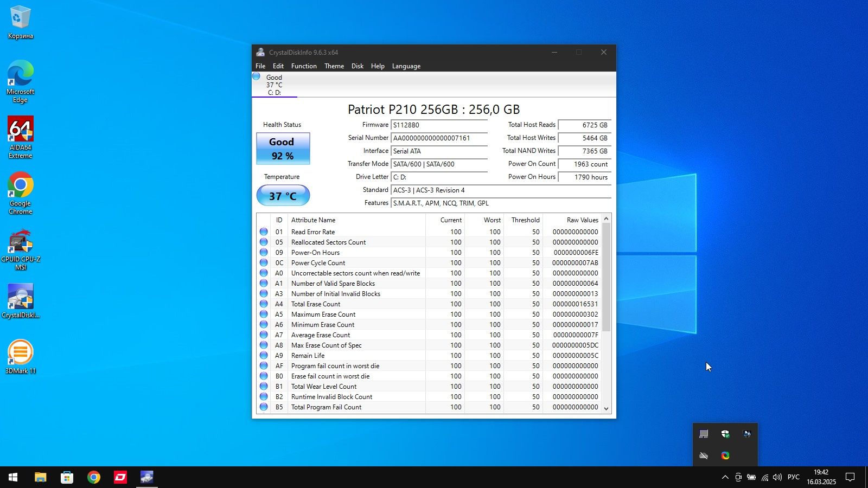Image resolution: width=868 pixels, height=488 pixels.
Task: Launch the 3DMark 11 desktop shortcut
Action: tap(20, 357)
